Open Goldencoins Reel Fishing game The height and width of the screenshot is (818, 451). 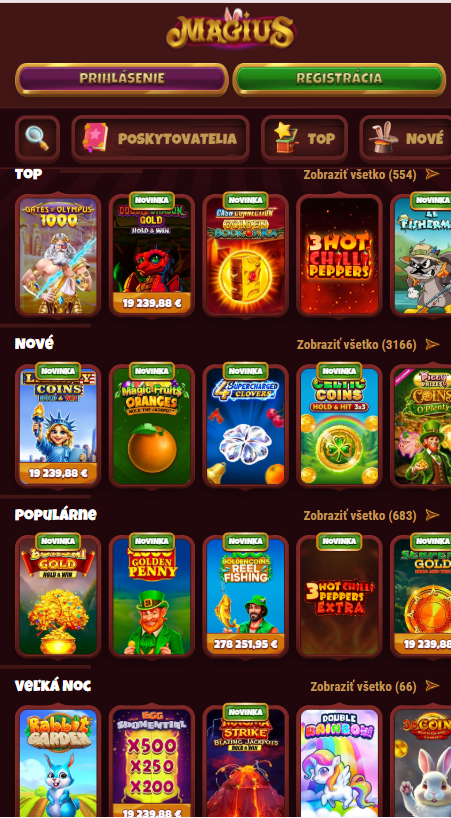(x=246, y=597)
